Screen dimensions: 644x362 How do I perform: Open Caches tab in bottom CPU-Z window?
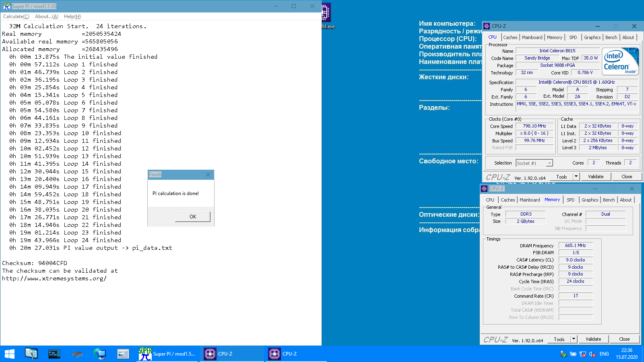click(508, 200)
